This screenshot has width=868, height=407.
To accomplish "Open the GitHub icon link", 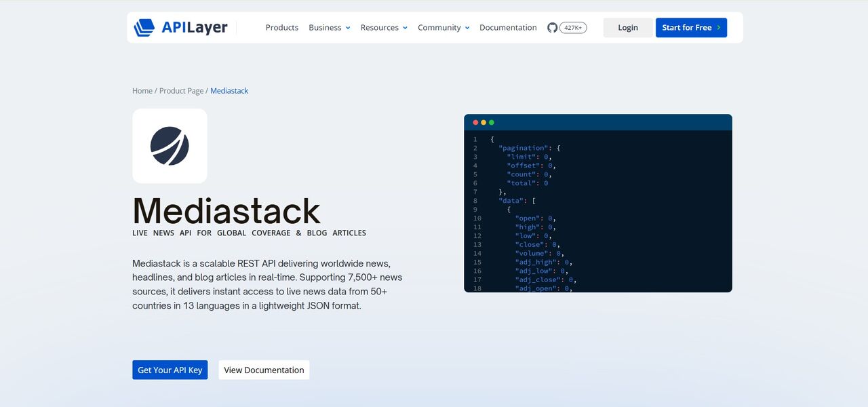I will pyautogui.click(x=552, y=28).
